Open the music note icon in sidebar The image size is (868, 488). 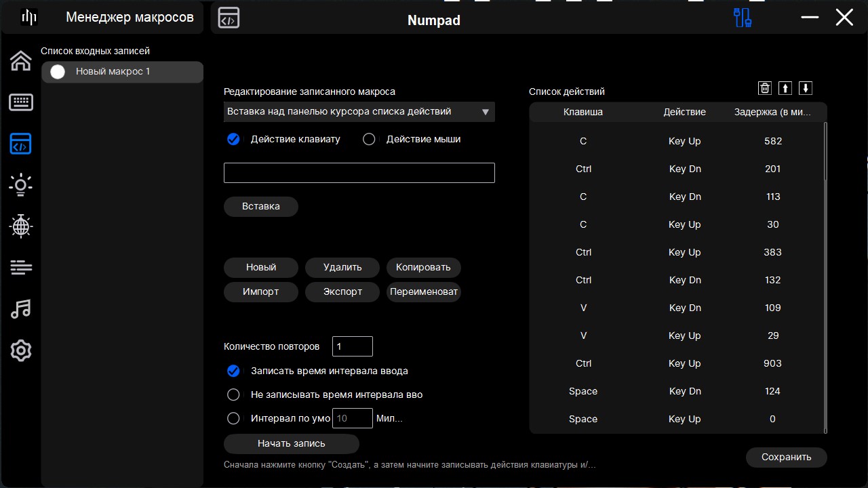point(21,309)
